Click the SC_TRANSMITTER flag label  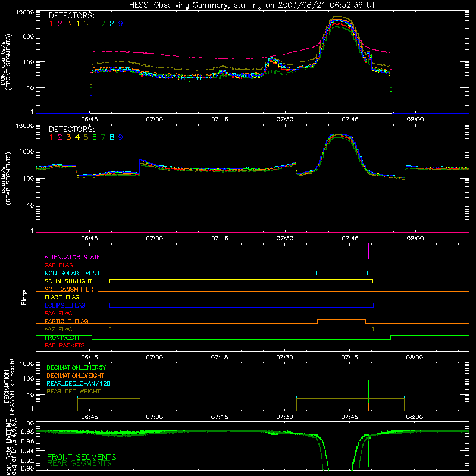pyautogui.click(x=69, y=289)
